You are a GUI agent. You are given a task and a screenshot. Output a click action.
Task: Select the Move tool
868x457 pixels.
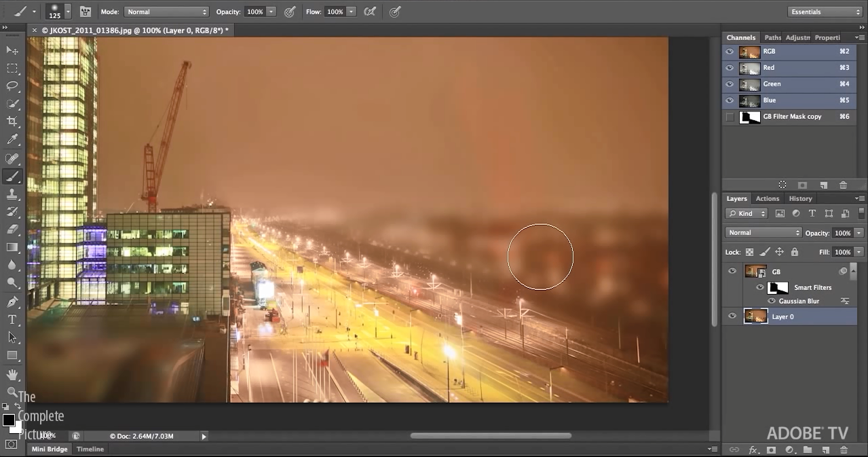[12, 50]
